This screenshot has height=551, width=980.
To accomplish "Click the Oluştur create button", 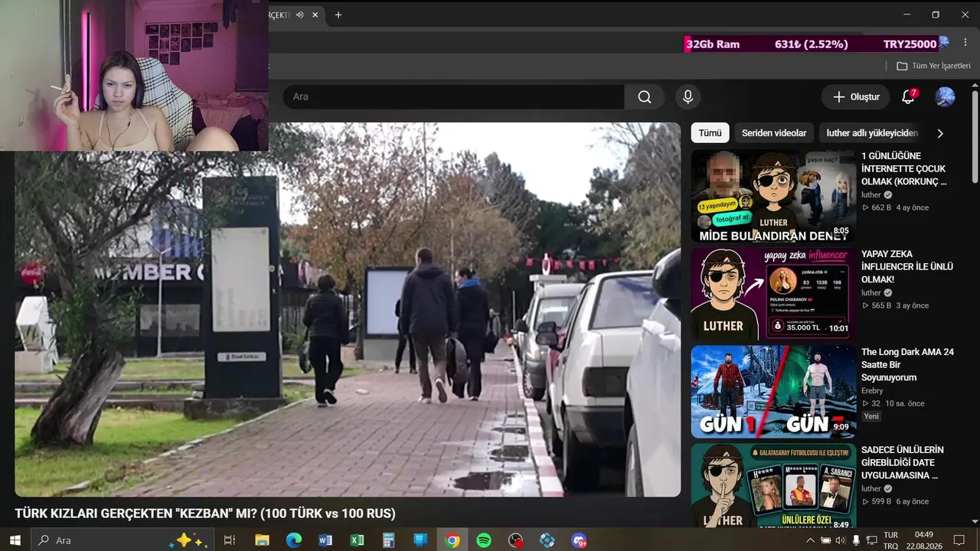I will [x=856, y=97].
